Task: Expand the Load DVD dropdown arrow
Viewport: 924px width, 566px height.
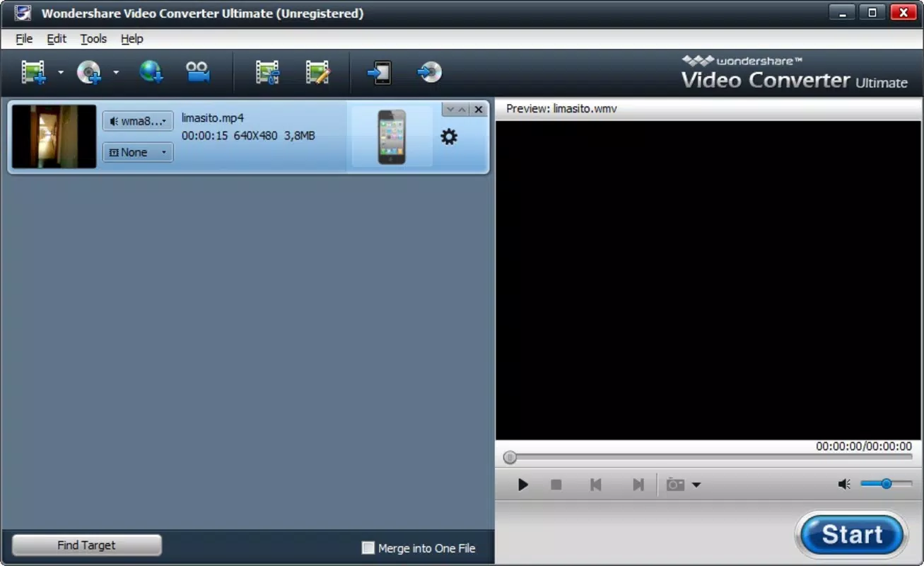Action: (x=116, y=72)
